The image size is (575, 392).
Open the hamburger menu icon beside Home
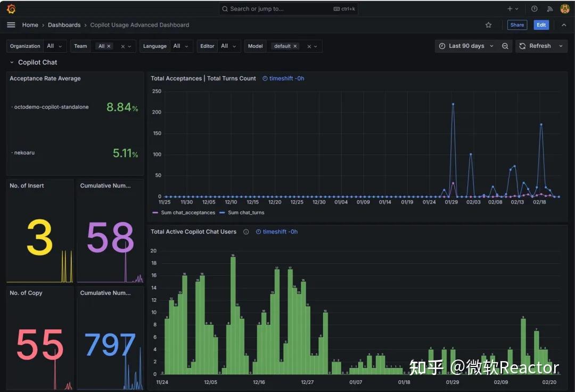11,24
